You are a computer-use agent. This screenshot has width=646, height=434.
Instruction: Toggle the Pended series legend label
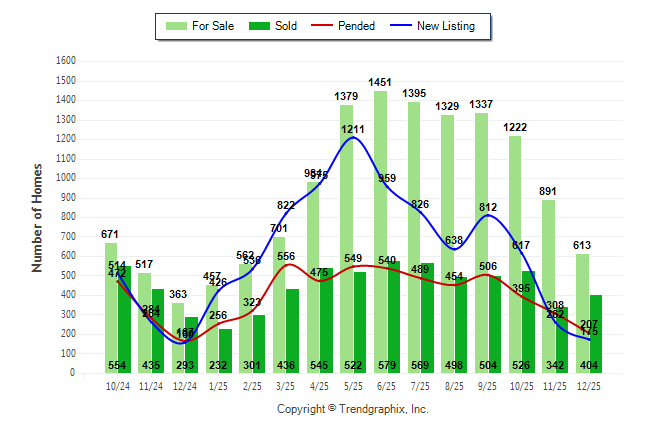tap(357, 26)
